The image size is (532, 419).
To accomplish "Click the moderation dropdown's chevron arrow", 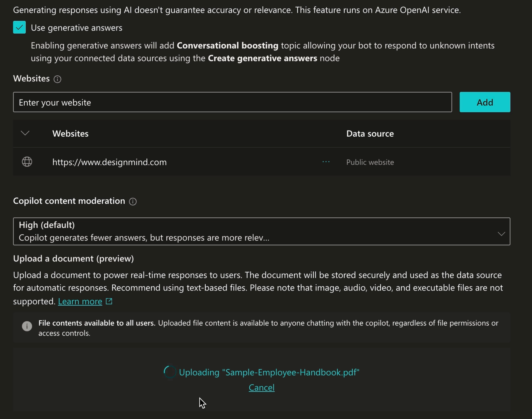I will click(x=501, y=233).
